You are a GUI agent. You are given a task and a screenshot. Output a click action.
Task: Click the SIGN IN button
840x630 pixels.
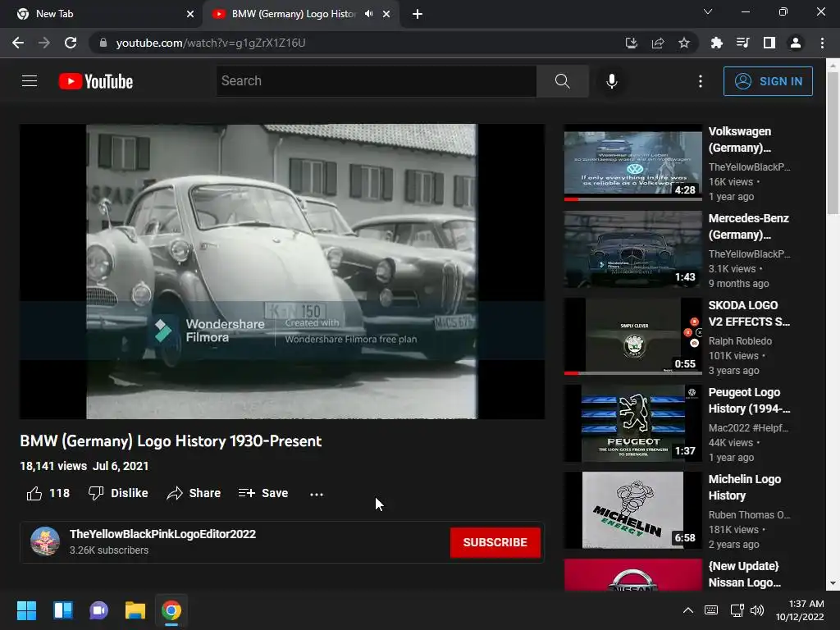[768, 81]
